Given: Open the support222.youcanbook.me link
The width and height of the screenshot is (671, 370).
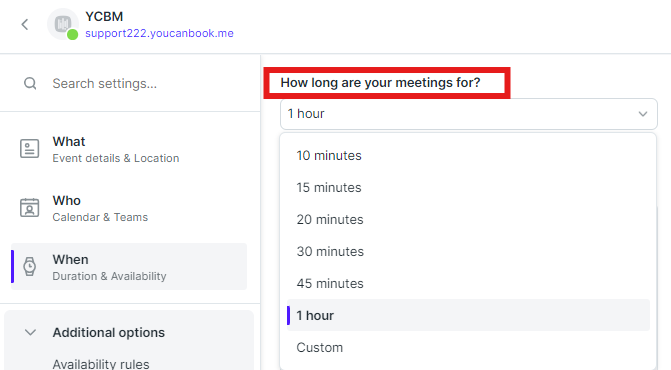Looking at the screenshot, I should [159, 33].
